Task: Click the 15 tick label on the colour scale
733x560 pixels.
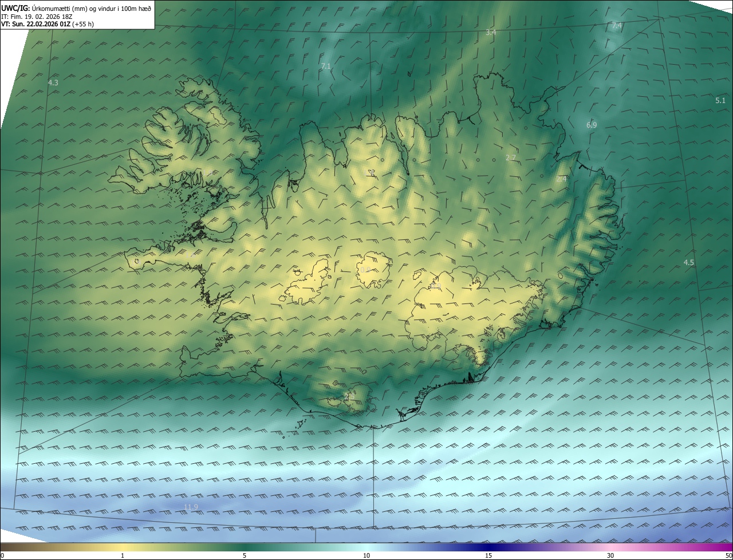Action: pos(488,555)
